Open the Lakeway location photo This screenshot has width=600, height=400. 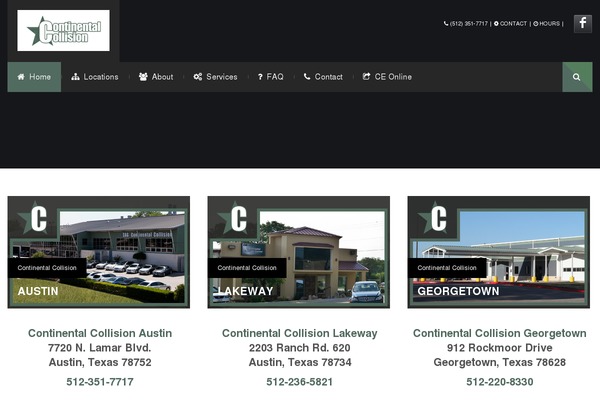pyautogui.click(x=298, y=252)
